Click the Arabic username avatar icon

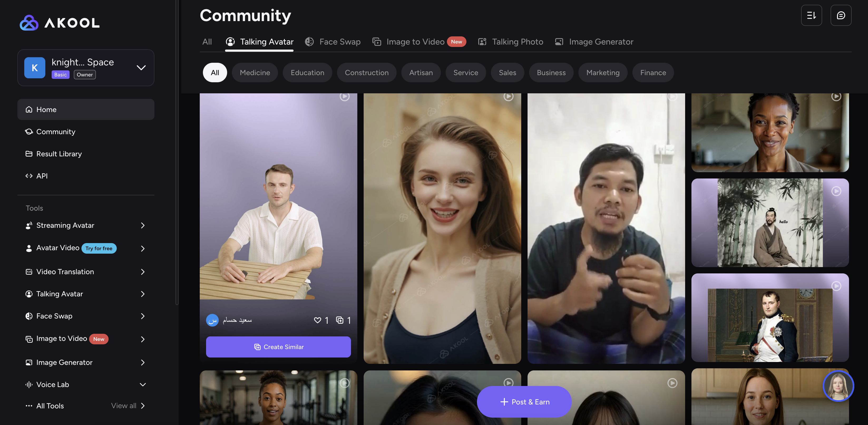(x=212, y=320)
